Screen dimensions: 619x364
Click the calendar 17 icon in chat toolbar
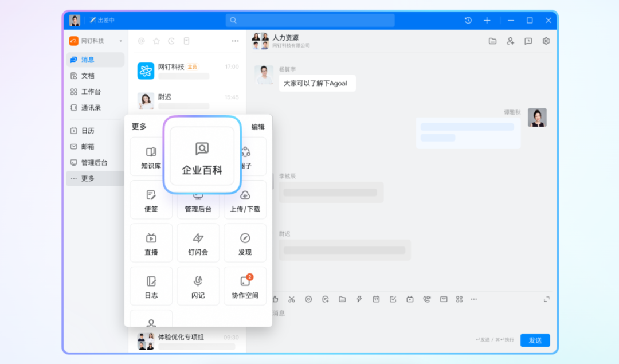[x=376, y=299]
